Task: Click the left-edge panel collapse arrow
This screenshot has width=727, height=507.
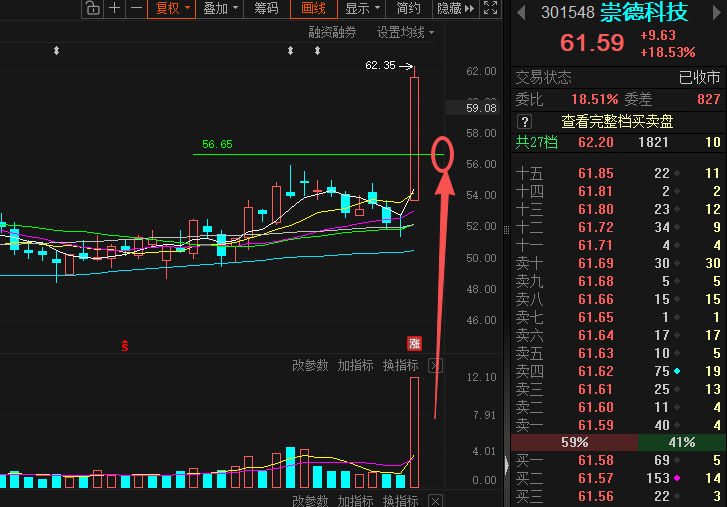Action: pos(507,465)
